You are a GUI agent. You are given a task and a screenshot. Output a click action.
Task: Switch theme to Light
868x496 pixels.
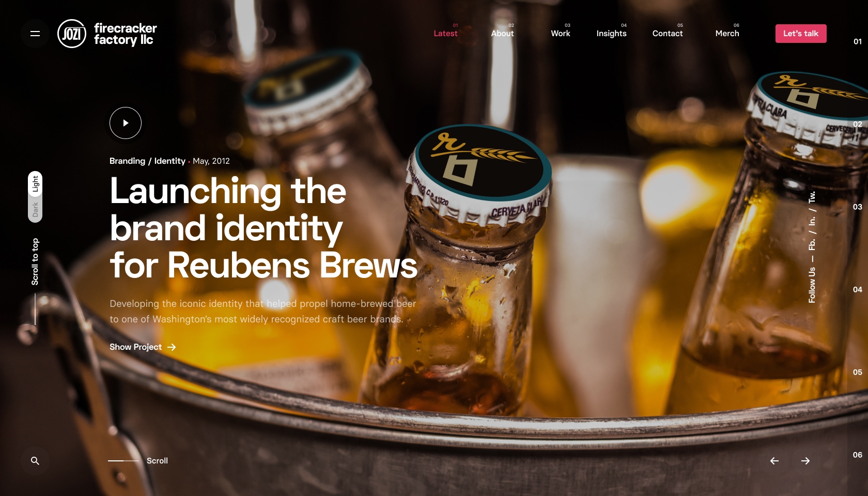[x=35, y=184]
